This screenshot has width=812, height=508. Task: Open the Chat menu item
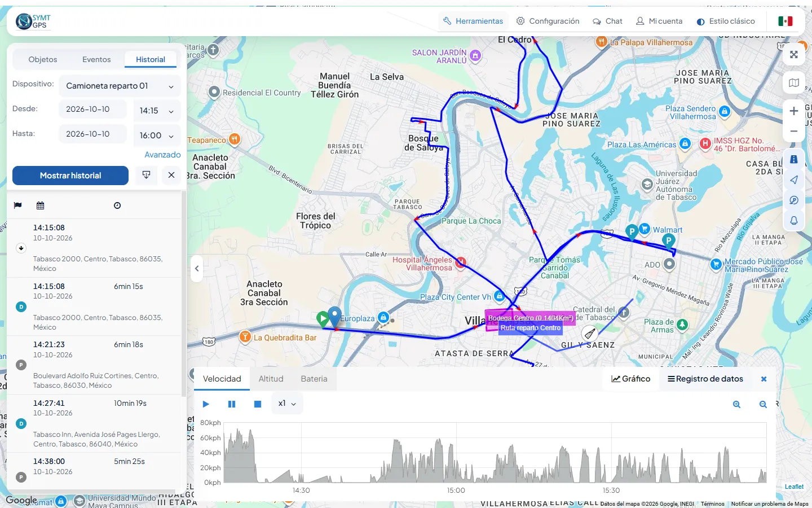point(607,21)
